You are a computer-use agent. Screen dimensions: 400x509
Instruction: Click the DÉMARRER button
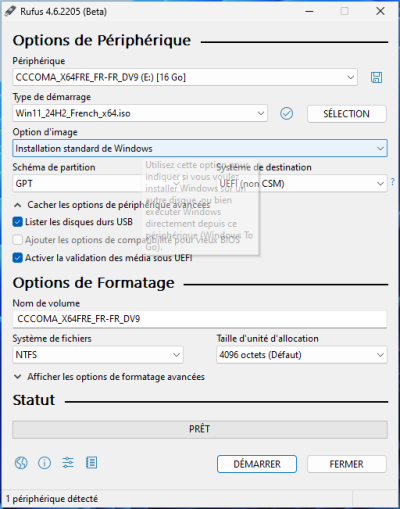click(257, 464)
